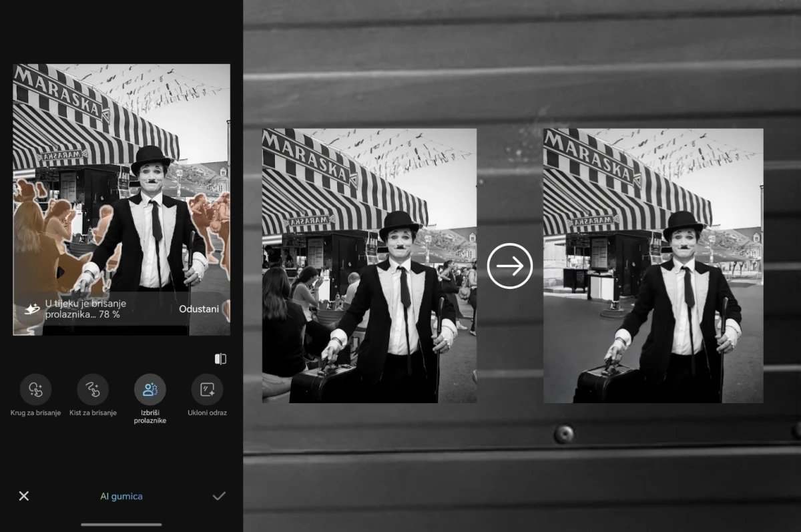Viewport: 801px width, 532px height.
Task: Close the AI gumica editor with X
Action: (x=24, y=496)
